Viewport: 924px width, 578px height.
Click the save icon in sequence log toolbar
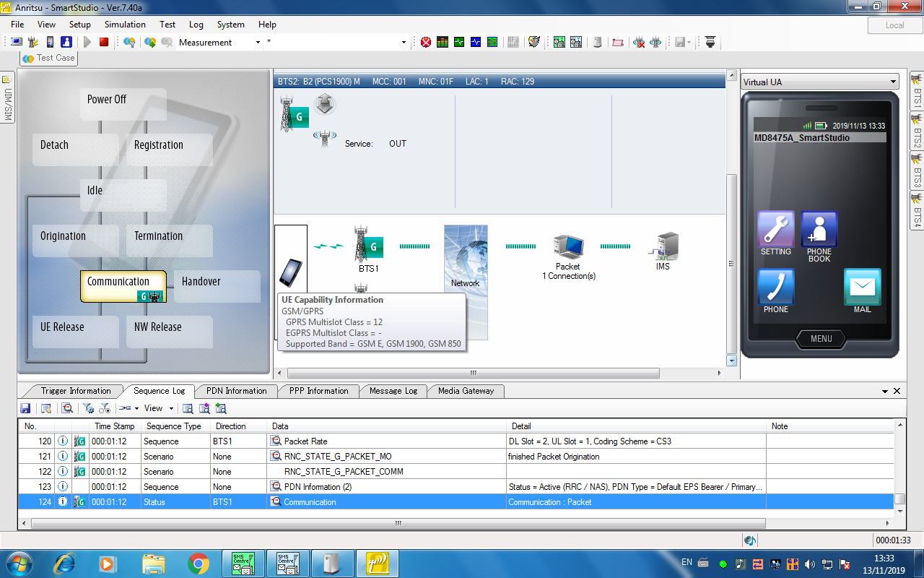coord(25,408)
